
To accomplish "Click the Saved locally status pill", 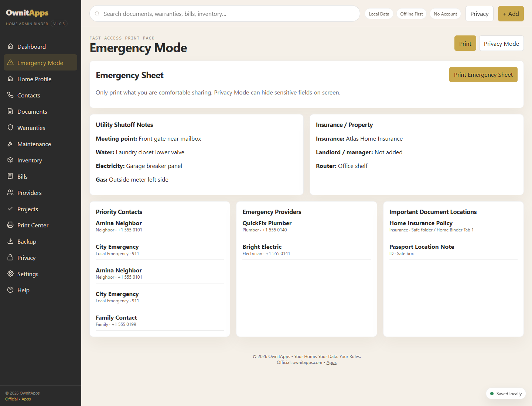I will coord(506,394).
